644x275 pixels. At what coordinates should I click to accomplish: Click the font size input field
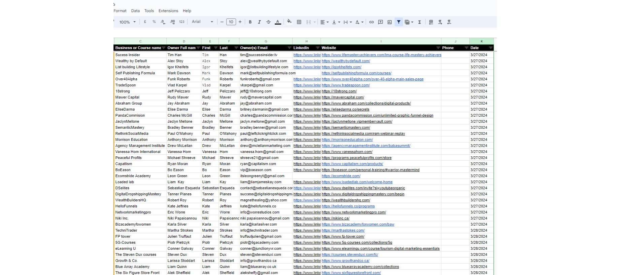pos(231,22)
